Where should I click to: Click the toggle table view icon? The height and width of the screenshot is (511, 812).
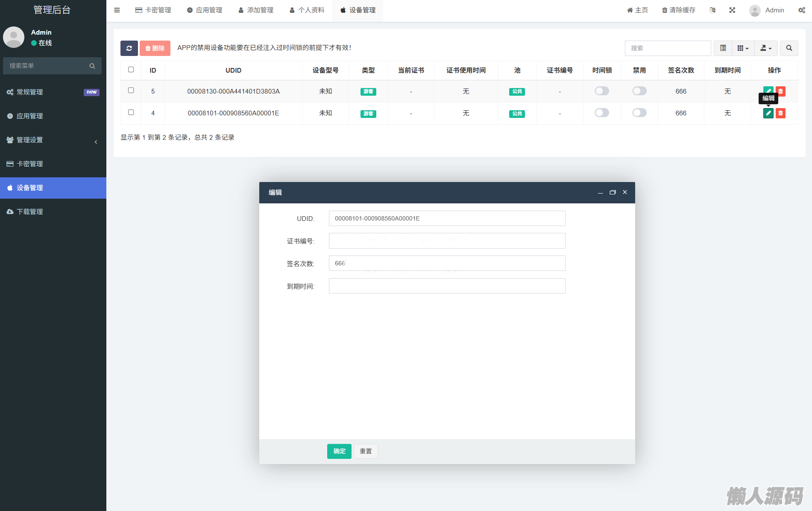[723, 48]
